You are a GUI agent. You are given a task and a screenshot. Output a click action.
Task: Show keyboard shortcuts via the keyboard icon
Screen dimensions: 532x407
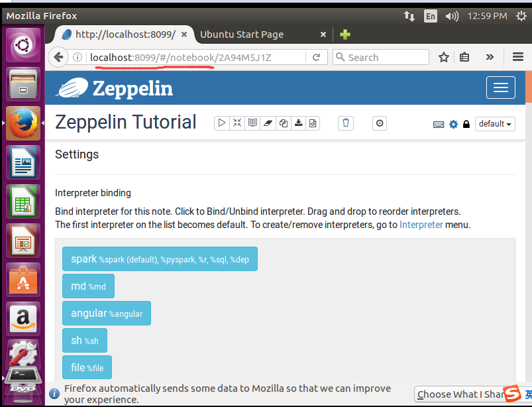439,125
